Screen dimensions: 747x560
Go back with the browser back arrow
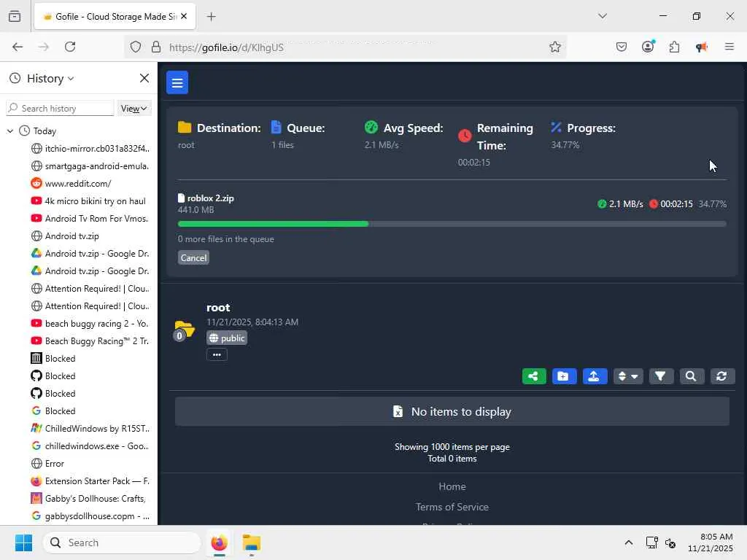coord(18,47)
